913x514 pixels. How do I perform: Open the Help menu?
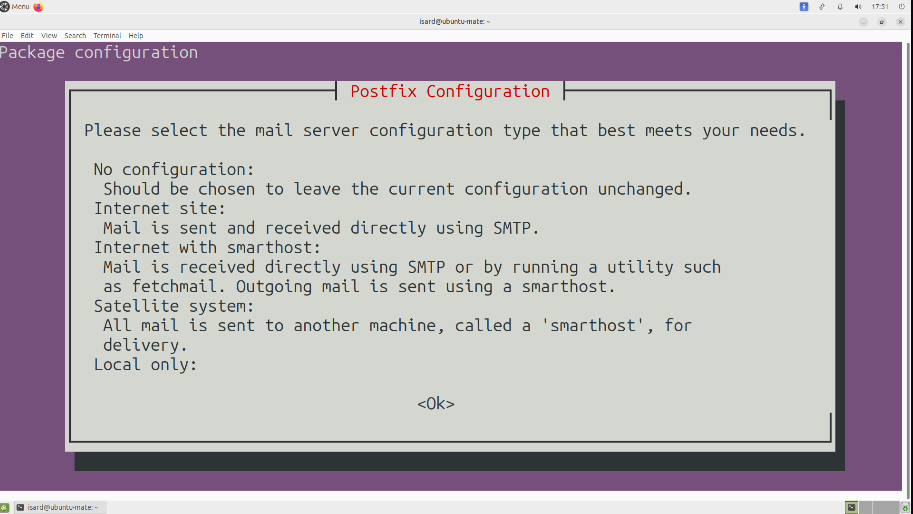tap(136, 36)
